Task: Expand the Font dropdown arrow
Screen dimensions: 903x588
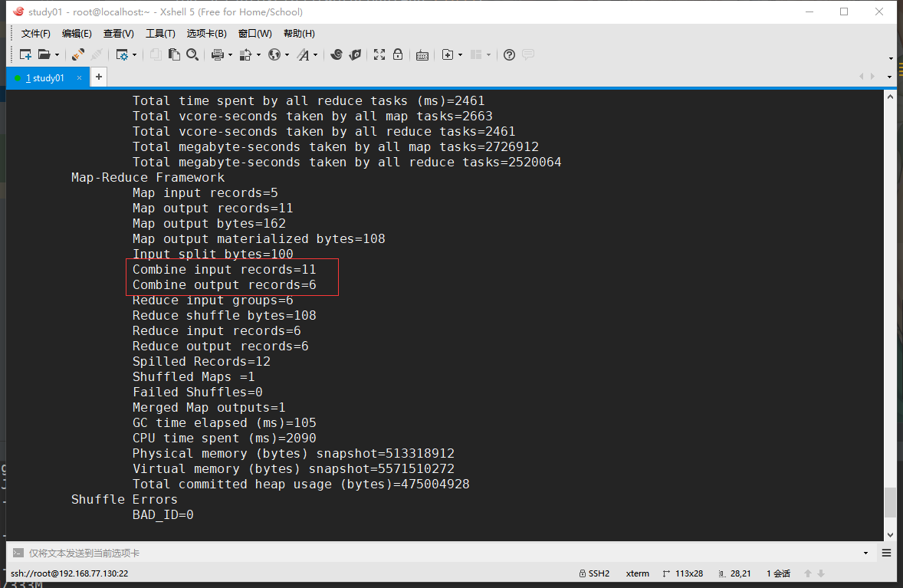Action: pos(316,55)
